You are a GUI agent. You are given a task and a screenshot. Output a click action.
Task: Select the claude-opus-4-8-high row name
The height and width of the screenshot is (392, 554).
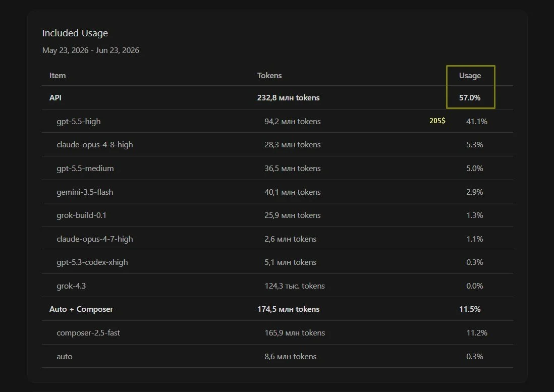click(x=95, y=145)
